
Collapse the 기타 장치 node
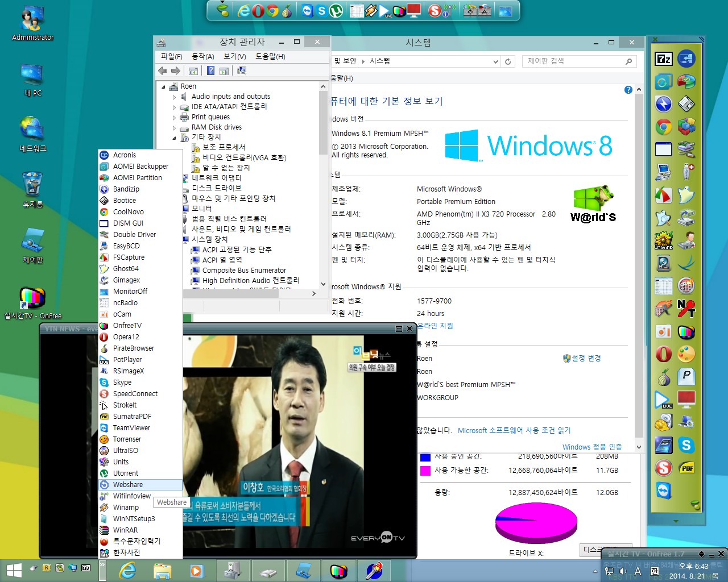[x=175, y=138]
